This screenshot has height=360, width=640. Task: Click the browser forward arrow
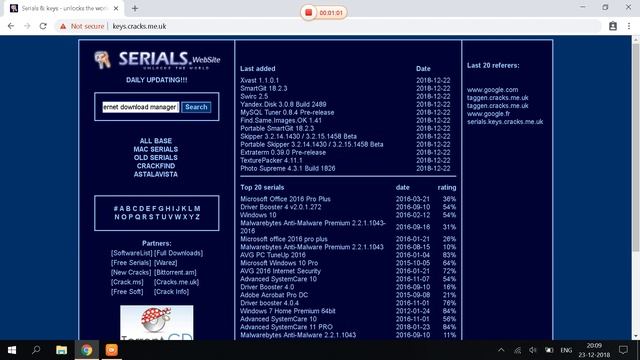pos(27,26)
